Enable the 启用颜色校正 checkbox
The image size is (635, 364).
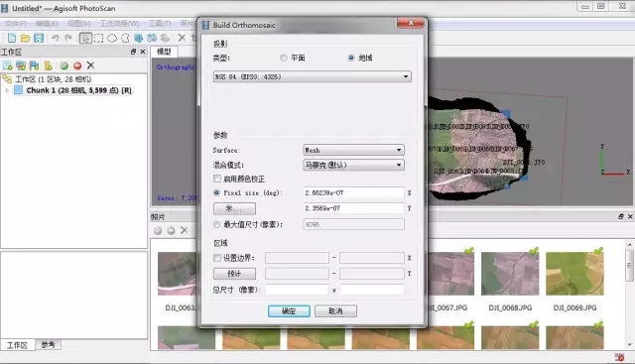pyautogui.click(x=217, y=179)
